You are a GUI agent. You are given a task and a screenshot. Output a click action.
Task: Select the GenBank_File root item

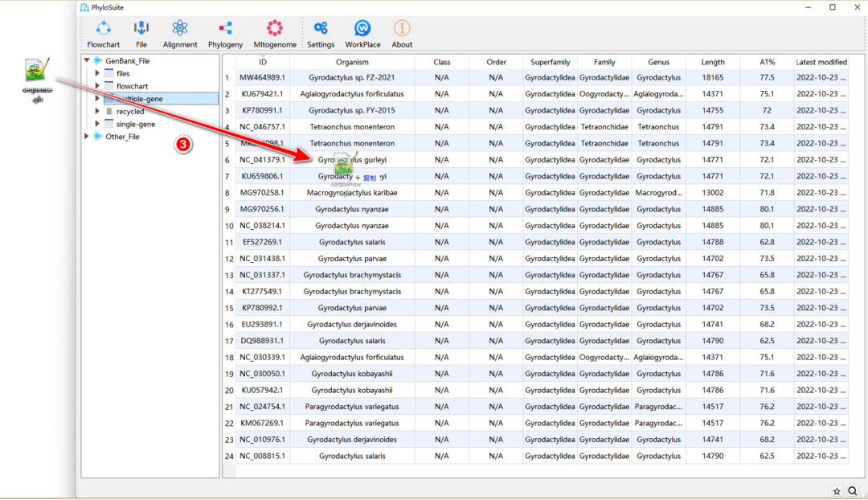point(127,60)
